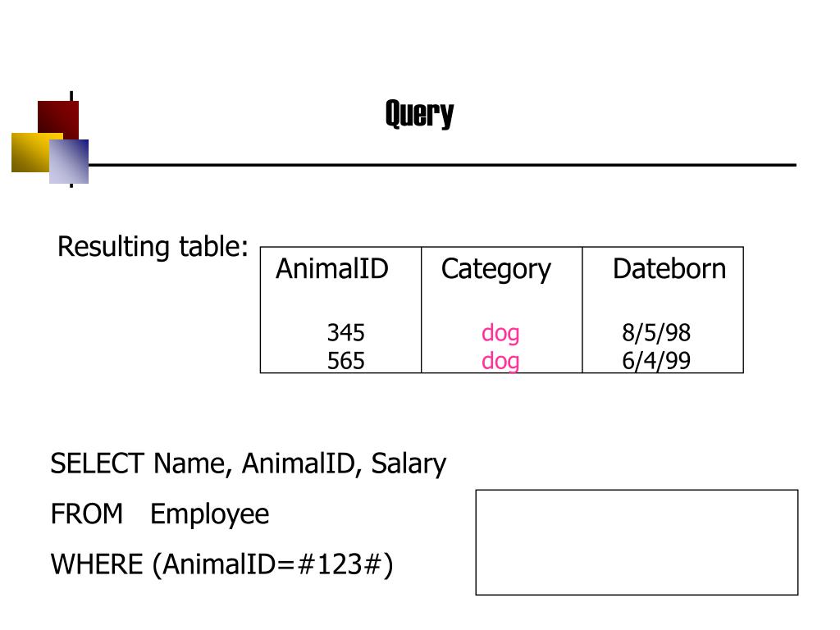
Task: Click the Query slide title
Action: [419, 113]
